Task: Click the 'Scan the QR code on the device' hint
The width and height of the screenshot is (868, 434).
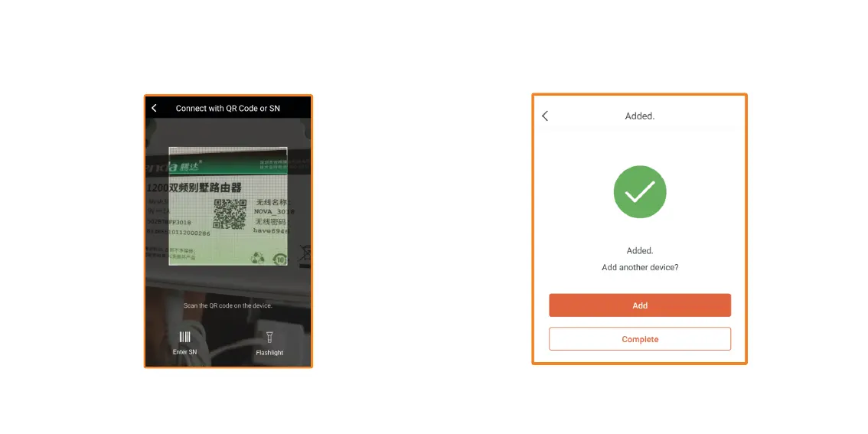Action: (x=228, y=305)
